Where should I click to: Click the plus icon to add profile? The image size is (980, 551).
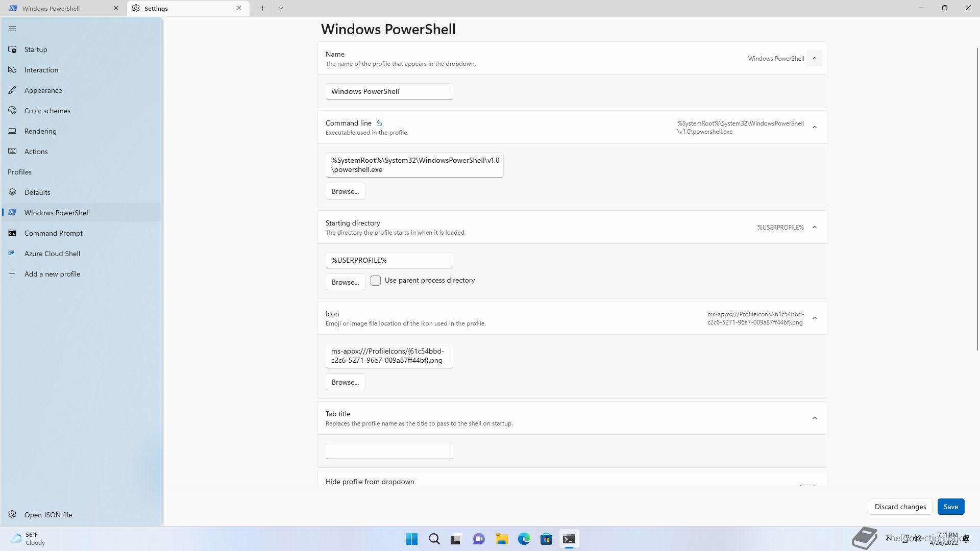tap(12, 274)
